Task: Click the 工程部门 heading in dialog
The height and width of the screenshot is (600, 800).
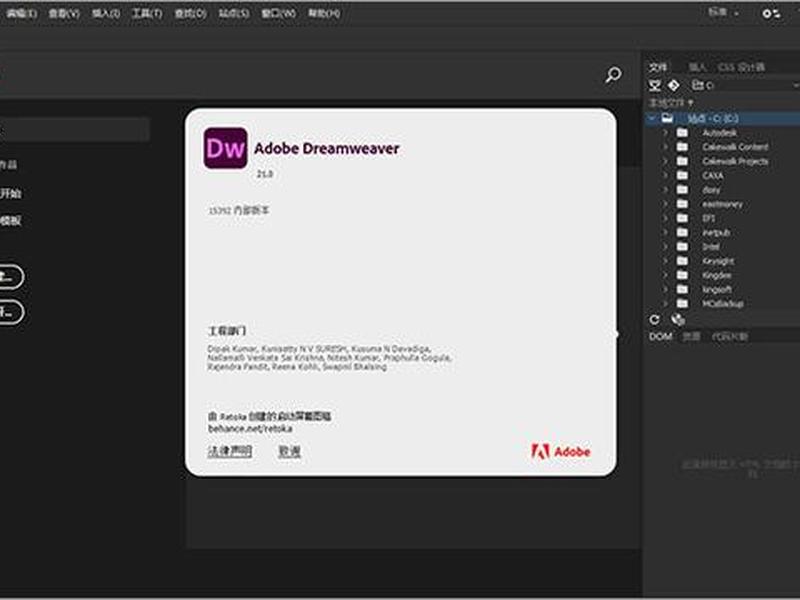Action: (x=227, y=331)
